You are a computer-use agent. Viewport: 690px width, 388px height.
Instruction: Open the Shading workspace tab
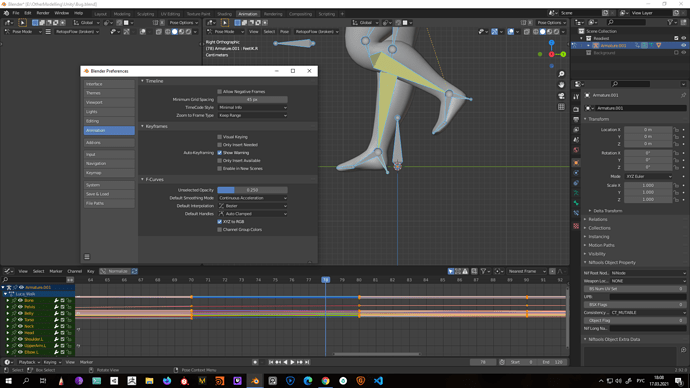224,14
